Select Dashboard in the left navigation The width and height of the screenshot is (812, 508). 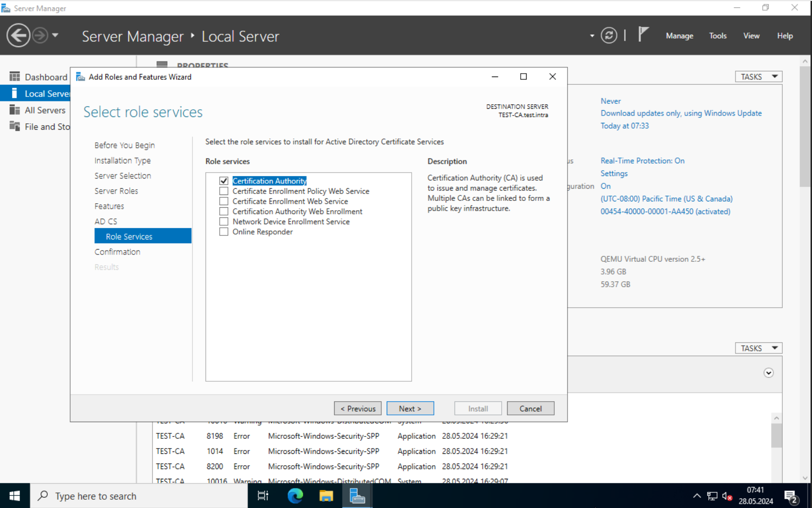click(x=35, y=77)
